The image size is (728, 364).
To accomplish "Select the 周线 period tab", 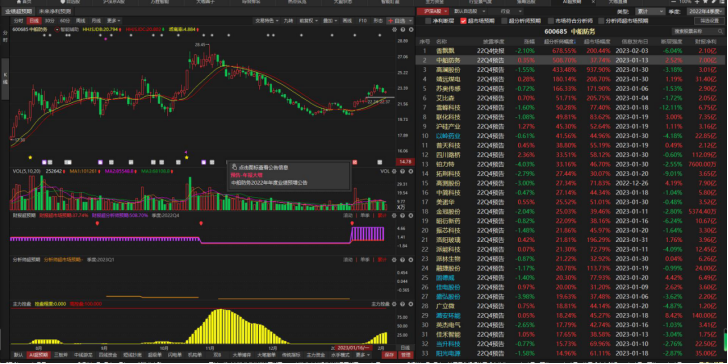I will (80, 21).
